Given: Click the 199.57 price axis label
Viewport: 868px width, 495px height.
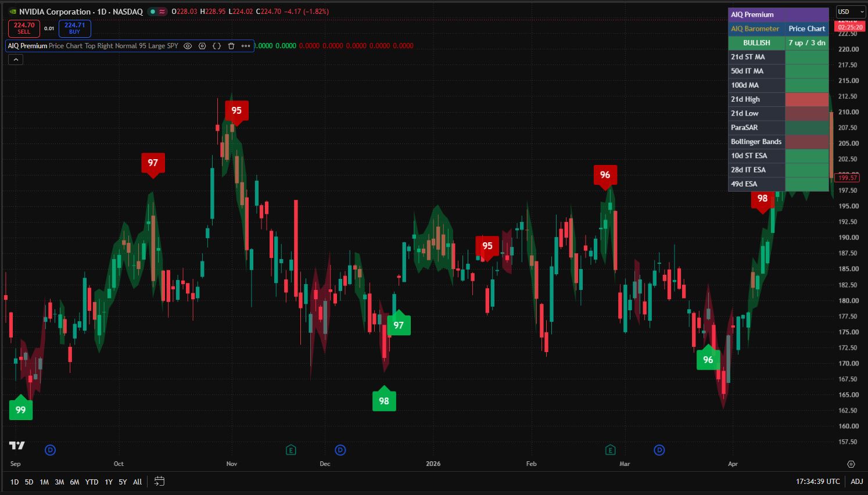Looking at the screenshot, I should tap(848, 178).
